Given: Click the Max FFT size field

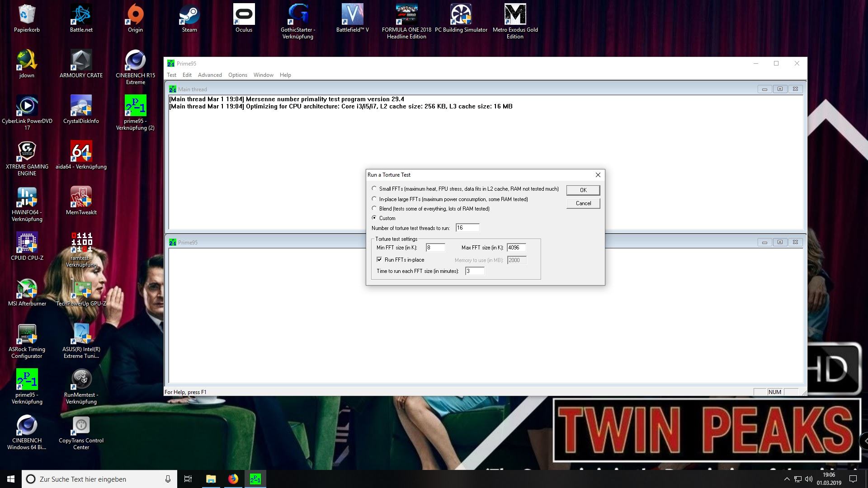Looking at the screenshot, I should point(516,247).
